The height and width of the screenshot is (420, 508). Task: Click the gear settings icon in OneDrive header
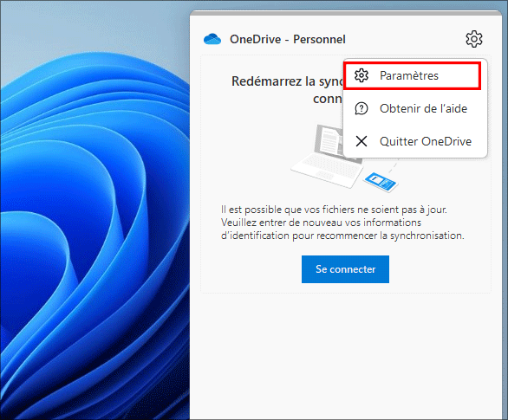pos(474,39)
